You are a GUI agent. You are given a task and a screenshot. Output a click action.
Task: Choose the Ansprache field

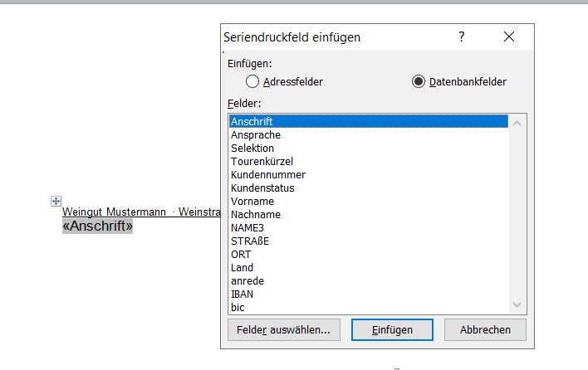click(x=256, y=134)
